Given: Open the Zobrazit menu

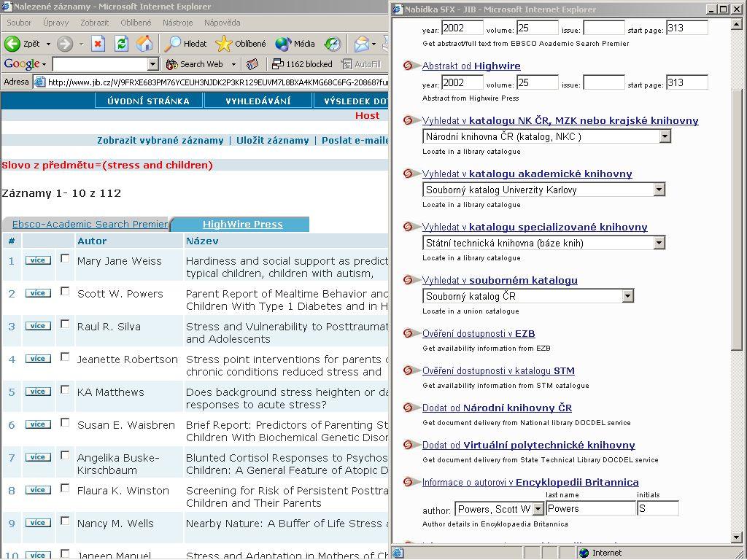Looking at the screenshot, I should pos(94,23).
